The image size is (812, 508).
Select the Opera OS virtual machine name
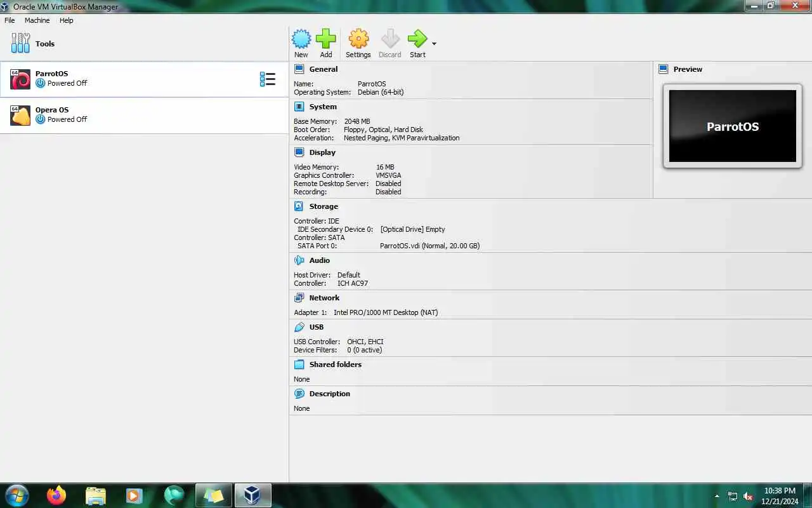pyautogui.click(x=52, y=110)
